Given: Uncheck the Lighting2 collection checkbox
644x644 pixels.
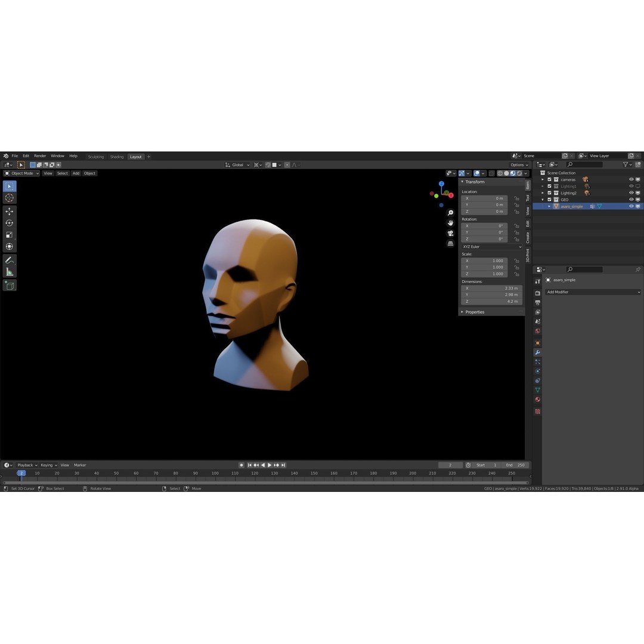Looking at the screenshot, I should tap(549, 193).
